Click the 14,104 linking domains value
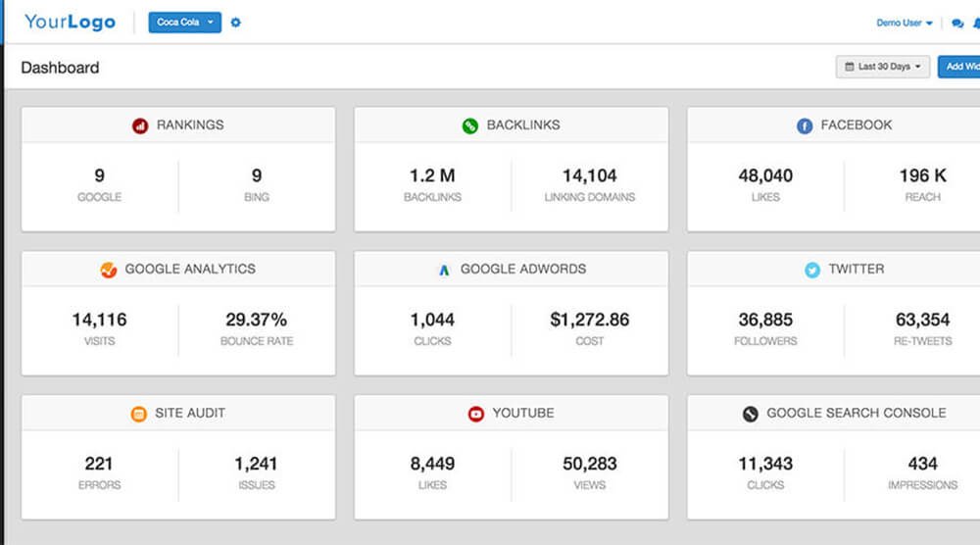This screenshot has width=980, height=545. 589,175
